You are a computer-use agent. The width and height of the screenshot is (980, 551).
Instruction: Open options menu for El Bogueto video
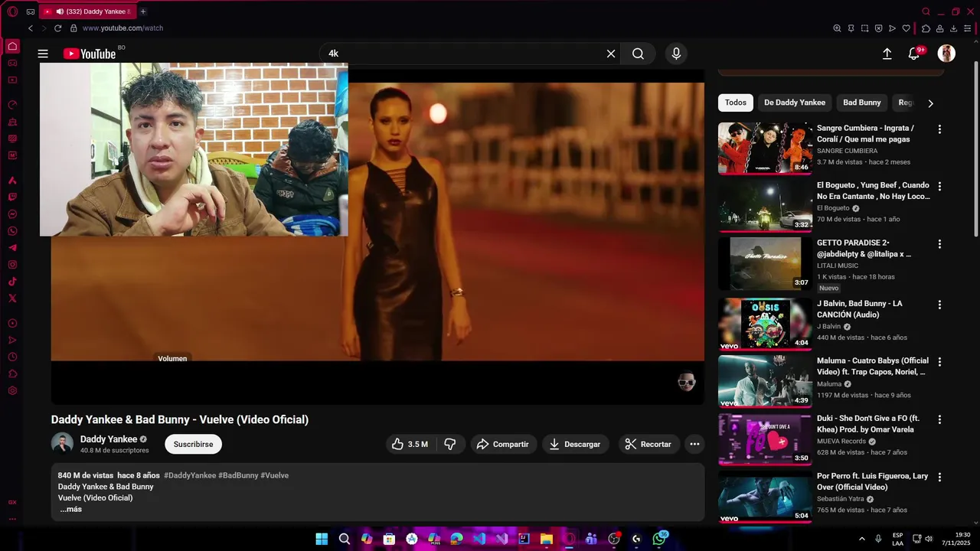click(x=939, y=186)
